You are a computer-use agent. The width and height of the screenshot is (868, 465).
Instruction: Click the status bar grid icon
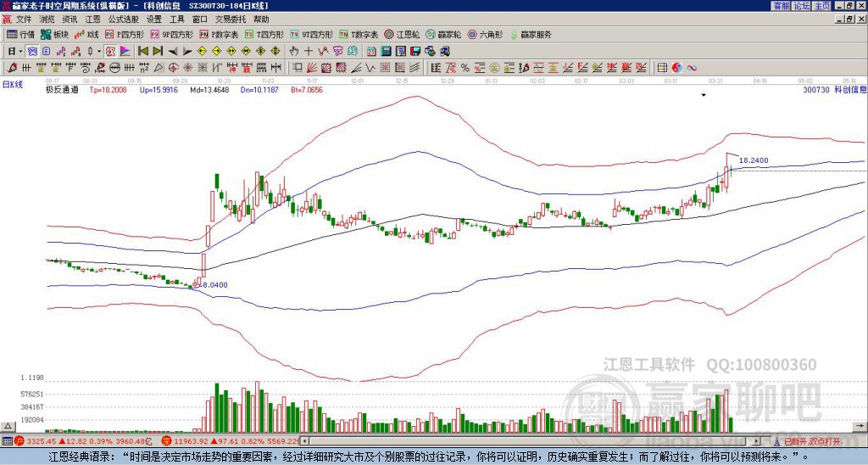pyautogui.click(x=7, y=441)
